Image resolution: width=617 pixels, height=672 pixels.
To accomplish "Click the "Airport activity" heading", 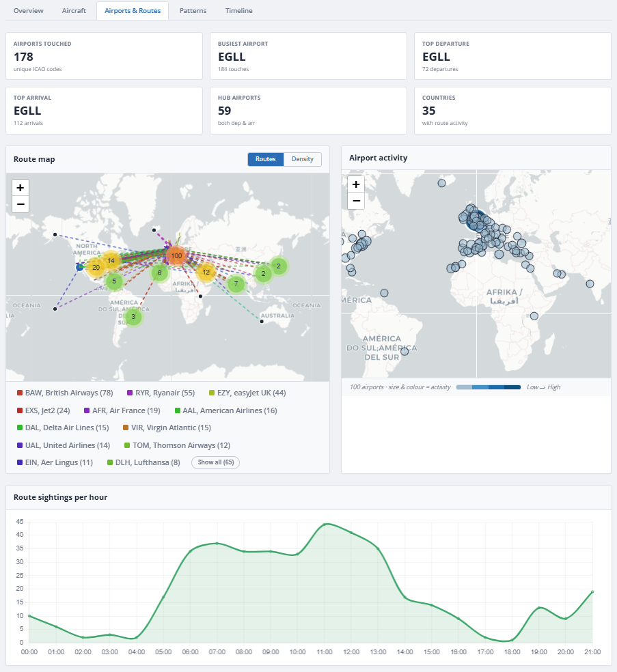I will click(378, 158).
